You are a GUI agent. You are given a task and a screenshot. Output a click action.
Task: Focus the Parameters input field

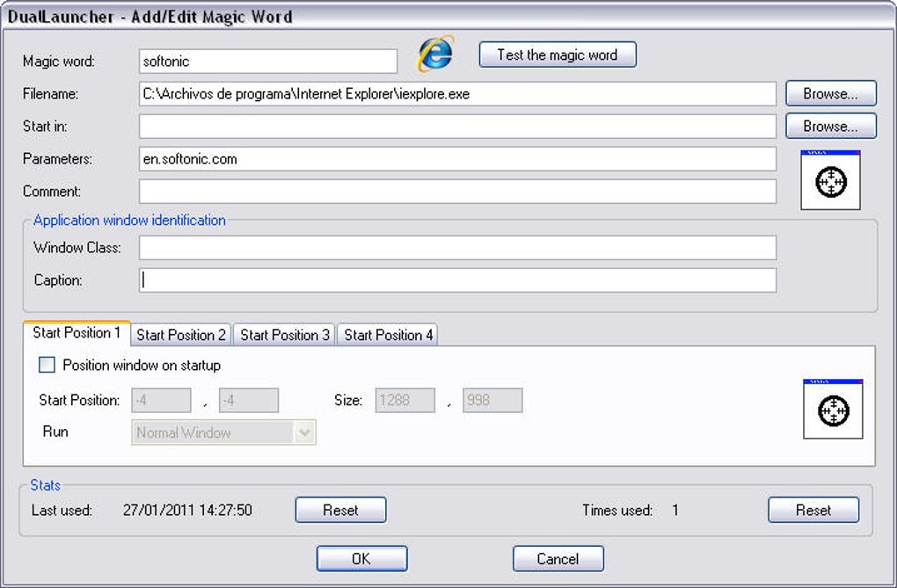point(457,159)
